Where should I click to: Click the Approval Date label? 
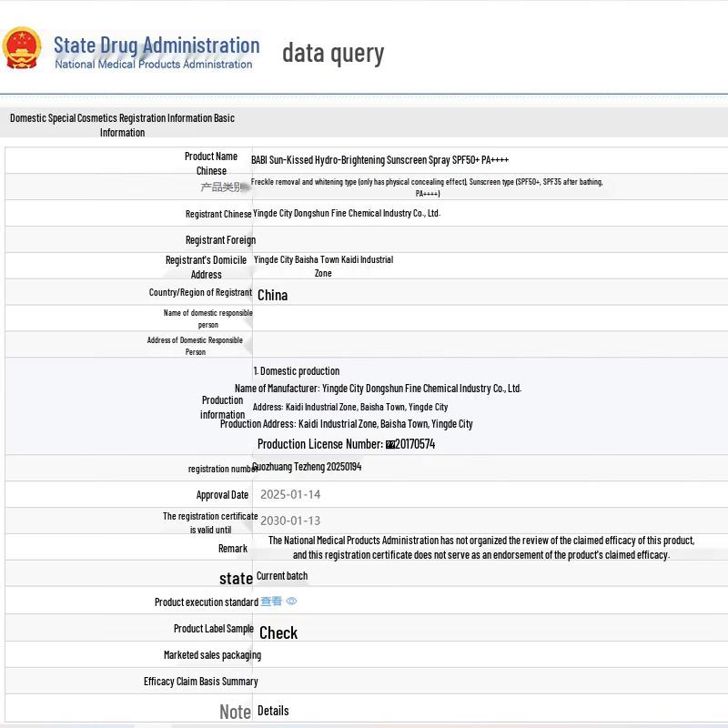(x=222, y=495)
